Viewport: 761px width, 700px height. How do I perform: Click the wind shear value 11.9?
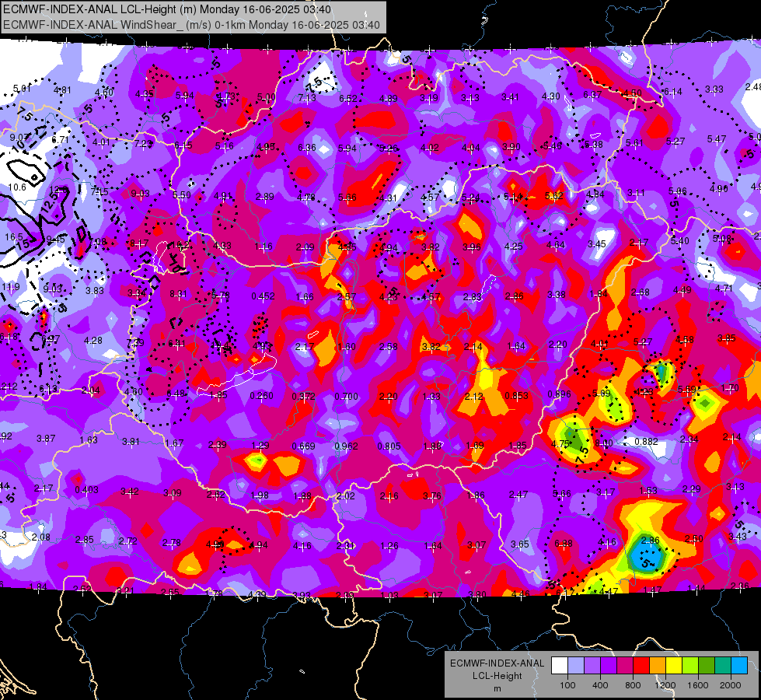(x=11, y=286)
